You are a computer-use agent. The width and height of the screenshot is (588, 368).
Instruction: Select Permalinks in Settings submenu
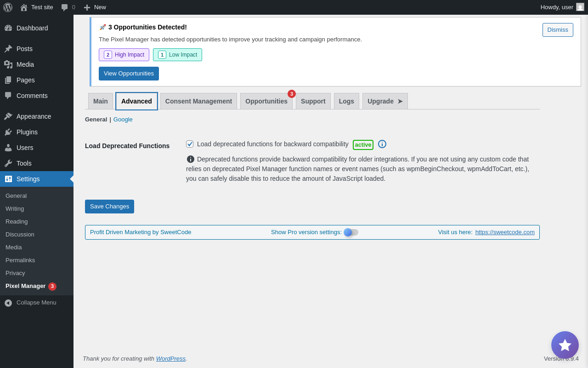click(20, 260)
